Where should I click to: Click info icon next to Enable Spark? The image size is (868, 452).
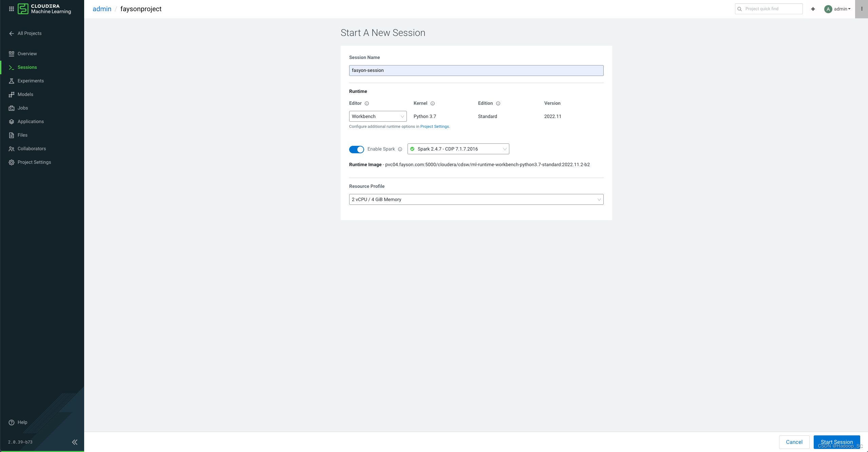400,149
